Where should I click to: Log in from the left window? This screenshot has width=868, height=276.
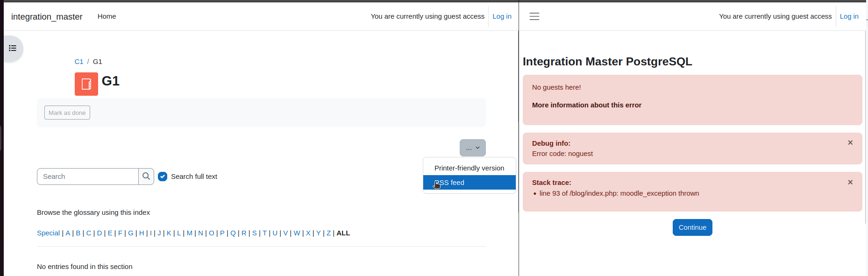pos(502,16)
